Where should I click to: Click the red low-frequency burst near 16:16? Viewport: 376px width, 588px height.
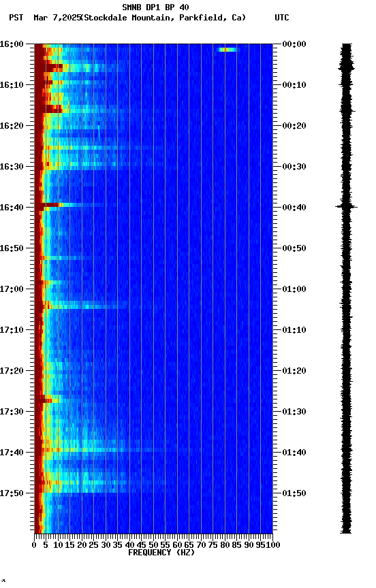(52, 109)
